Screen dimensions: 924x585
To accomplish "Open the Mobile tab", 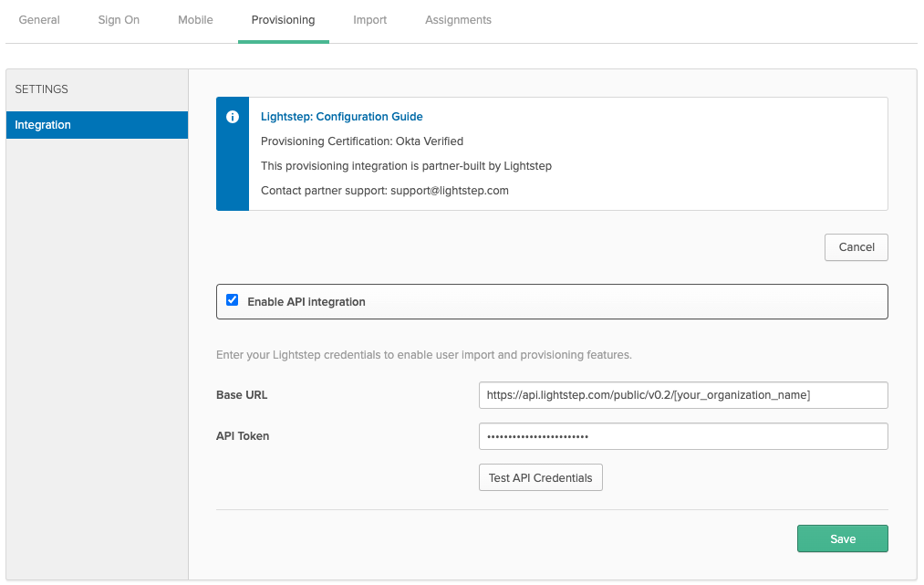I will point(195,20).
